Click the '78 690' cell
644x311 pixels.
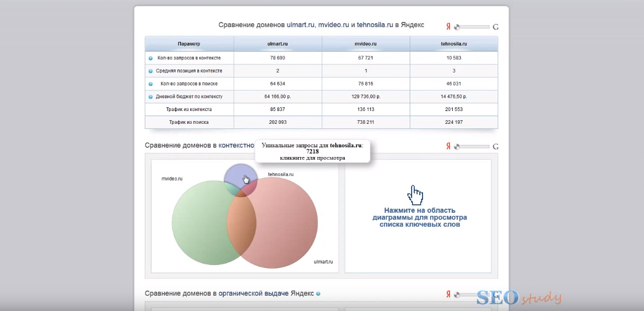(x=278, y=58)
